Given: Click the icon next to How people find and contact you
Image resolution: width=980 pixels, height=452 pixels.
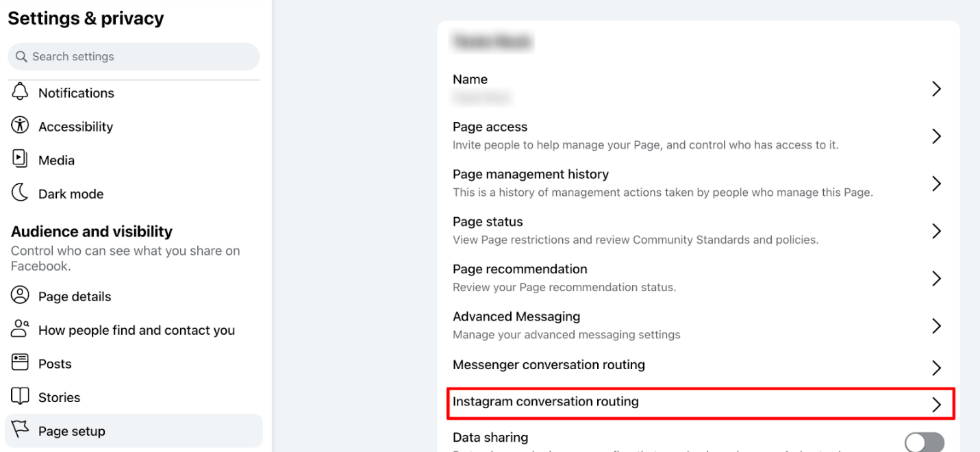Looking at the screenshot, I should (21, 329).
